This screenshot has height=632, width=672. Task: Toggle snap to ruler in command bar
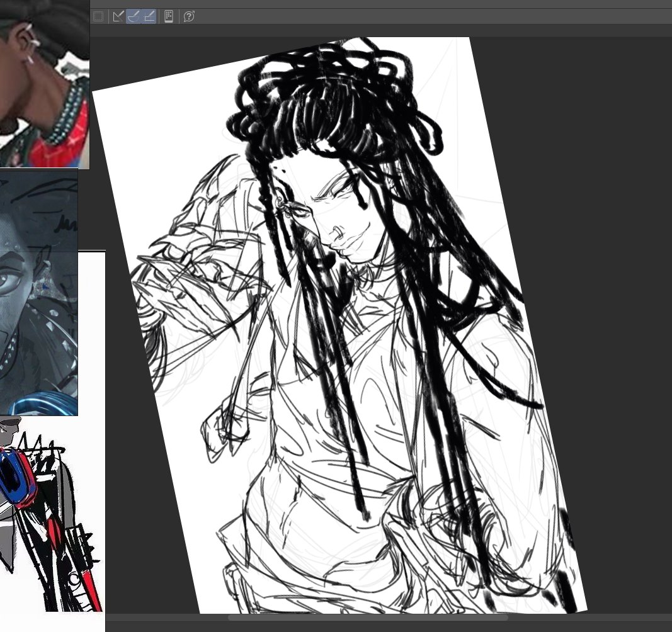tap(118, 16)
